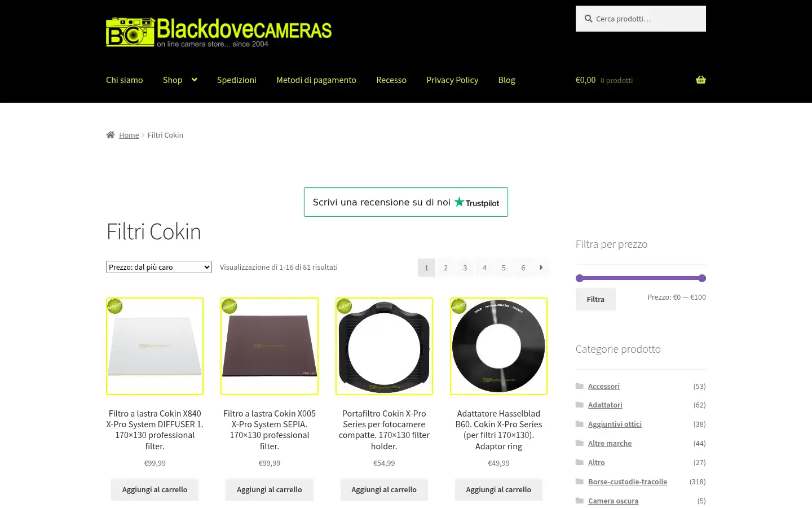Click the Trustpilot star logo
This screenshot has width=812, height=508.
pos(460,202)
